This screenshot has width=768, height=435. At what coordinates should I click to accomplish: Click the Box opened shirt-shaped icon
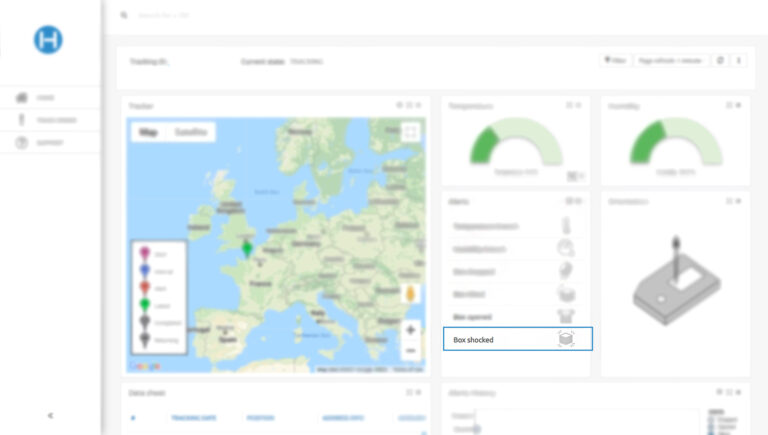coord(566,316)
